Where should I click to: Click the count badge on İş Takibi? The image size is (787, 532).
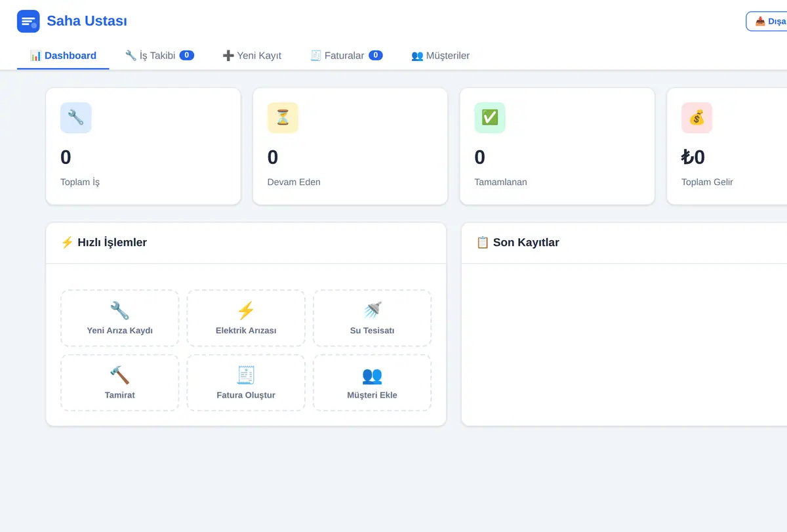click(187, 55)
